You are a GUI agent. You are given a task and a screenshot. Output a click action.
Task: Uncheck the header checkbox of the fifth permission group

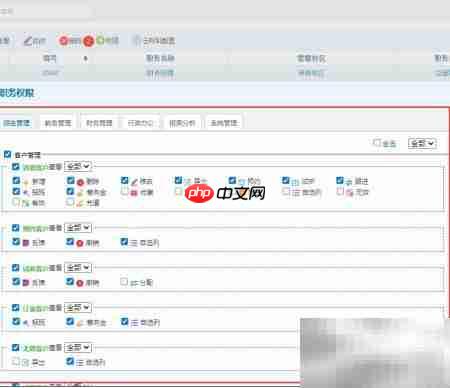(15, 348)
